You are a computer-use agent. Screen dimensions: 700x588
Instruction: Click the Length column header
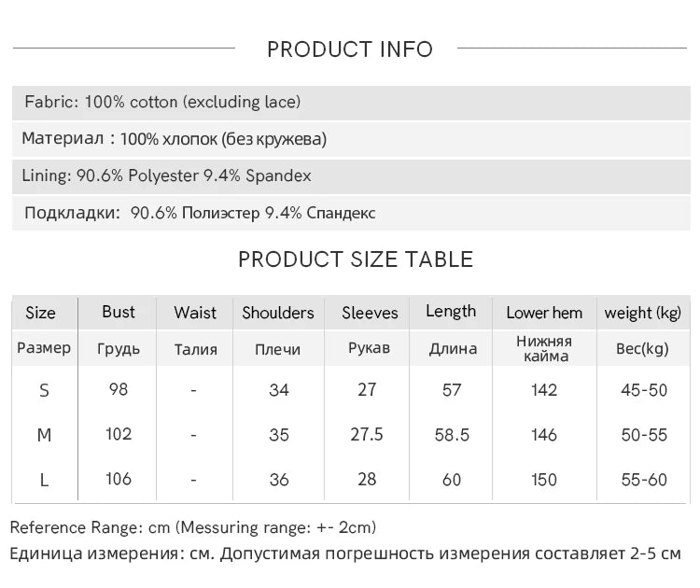click(451, 312)
